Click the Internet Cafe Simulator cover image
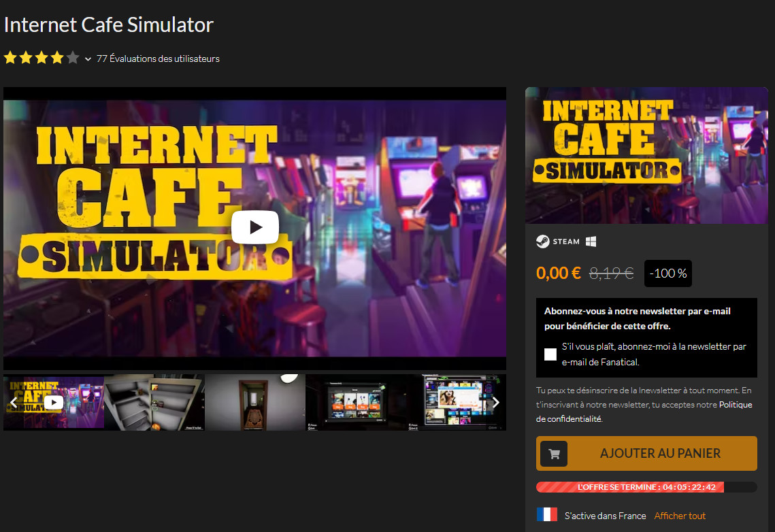775x532 pixels. click(646, 155)
